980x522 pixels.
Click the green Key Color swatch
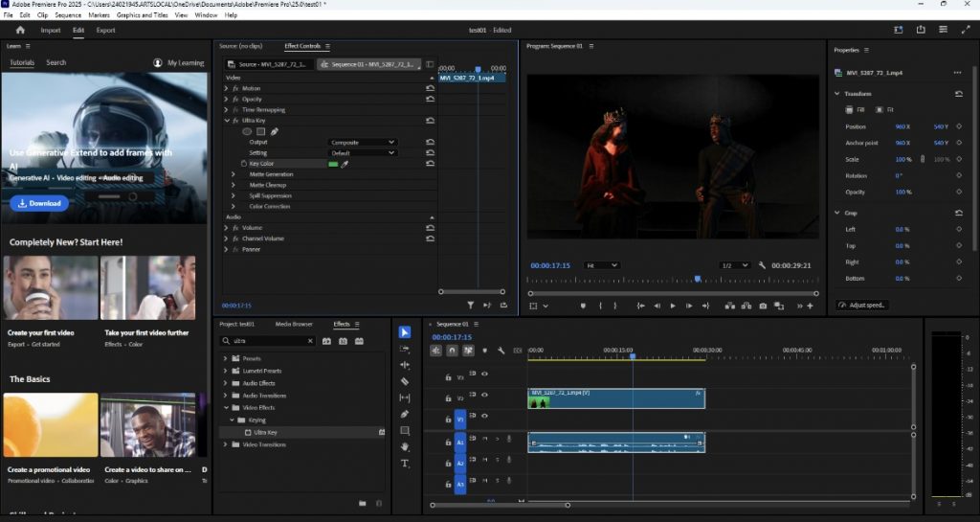tap(333, 164)
